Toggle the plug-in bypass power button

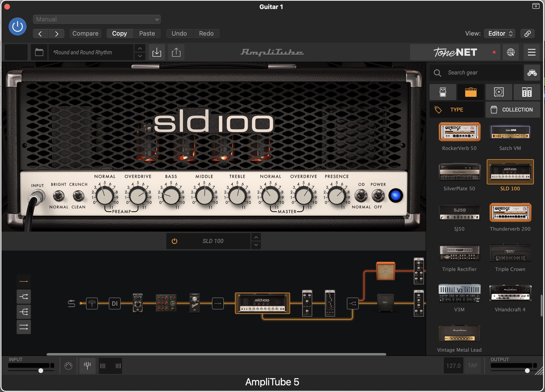[x=18, y=26]
